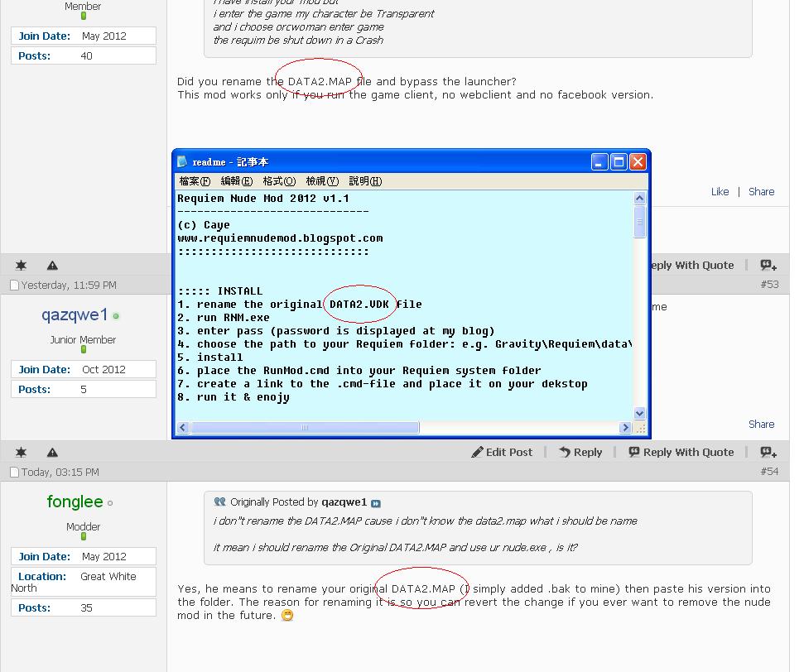Click the view-post arrow icon after qazqwe1's quote

(x=376, y=502)
